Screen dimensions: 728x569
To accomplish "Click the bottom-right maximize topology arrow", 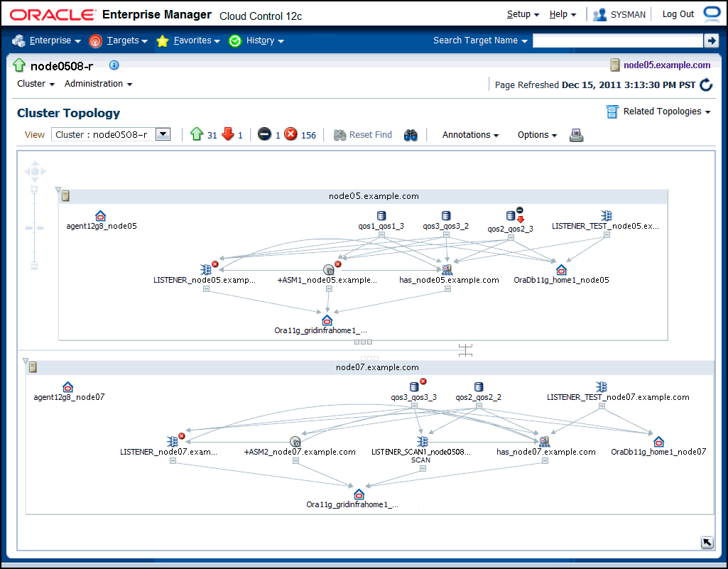I will pyautogui.click(x=707, y=543).
